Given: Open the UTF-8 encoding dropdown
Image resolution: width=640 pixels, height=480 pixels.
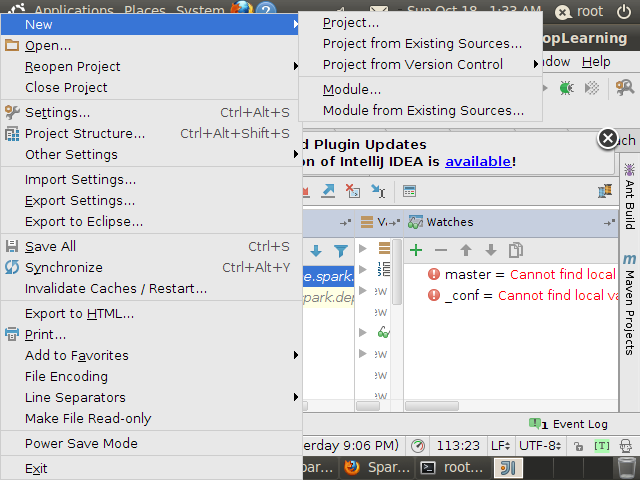Looking at the screenshot, I should click(540, 446).
